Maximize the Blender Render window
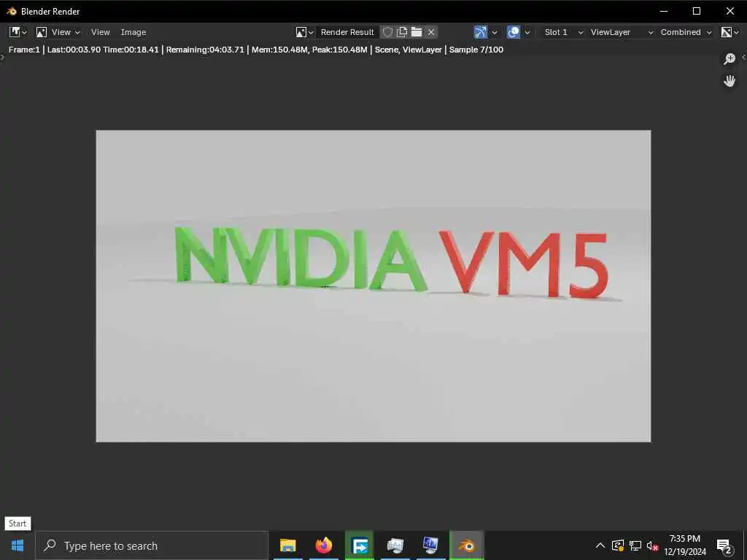 [697, 11]
